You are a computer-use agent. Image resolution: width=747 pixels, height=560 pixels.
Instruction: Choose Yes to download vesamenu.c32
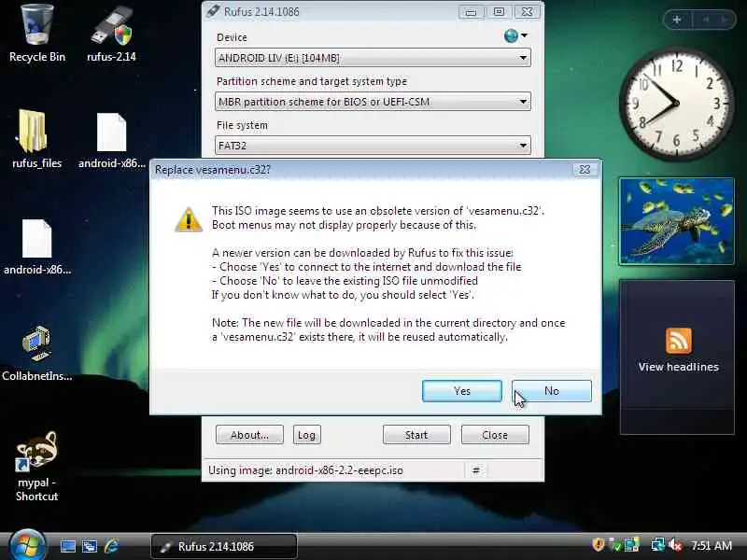(x=461, y=391)
